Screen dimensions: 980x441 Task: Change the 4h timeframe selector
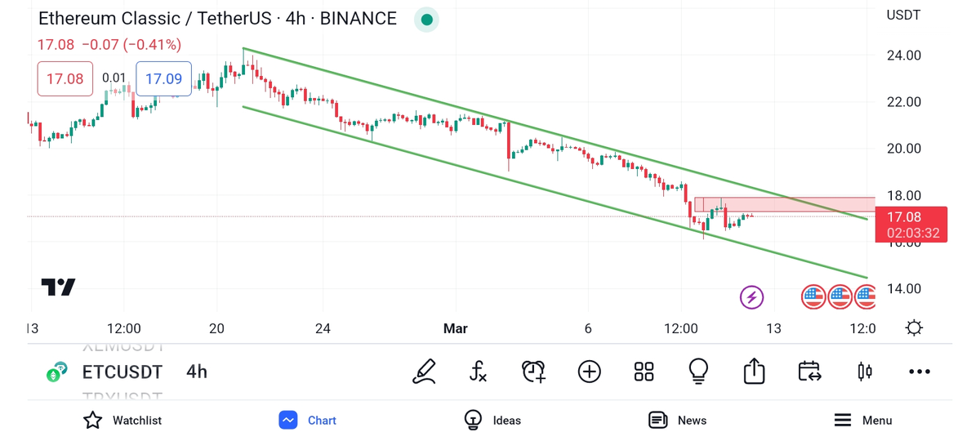(x=197, y=372)
